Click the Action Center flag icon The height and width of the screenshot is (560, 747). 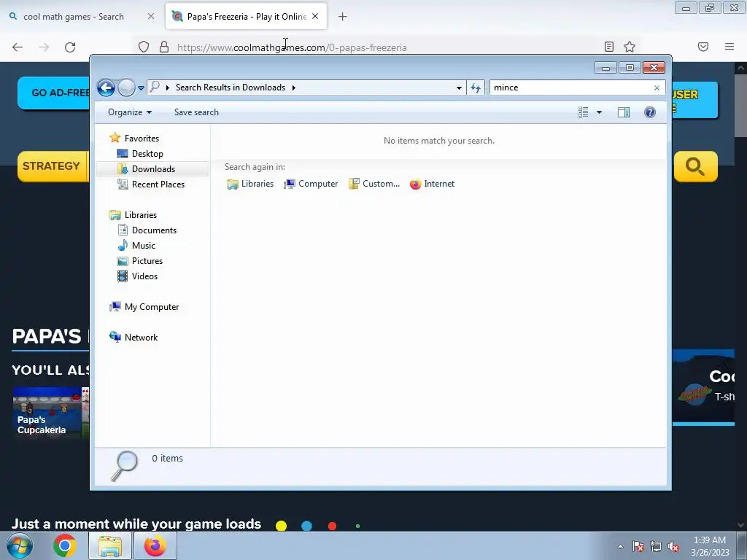tap(638, 546)
